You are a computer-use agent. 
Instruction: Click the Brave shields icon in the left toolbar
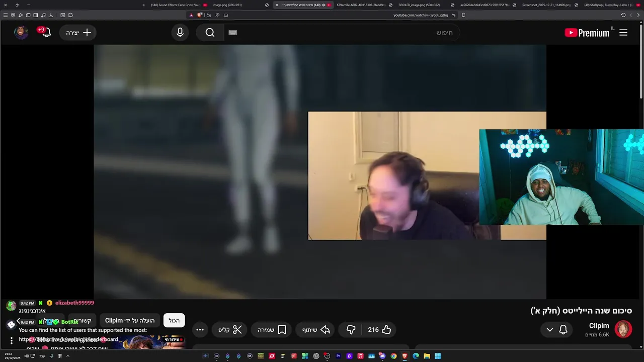pyautogui.click(x=13, y=15)
